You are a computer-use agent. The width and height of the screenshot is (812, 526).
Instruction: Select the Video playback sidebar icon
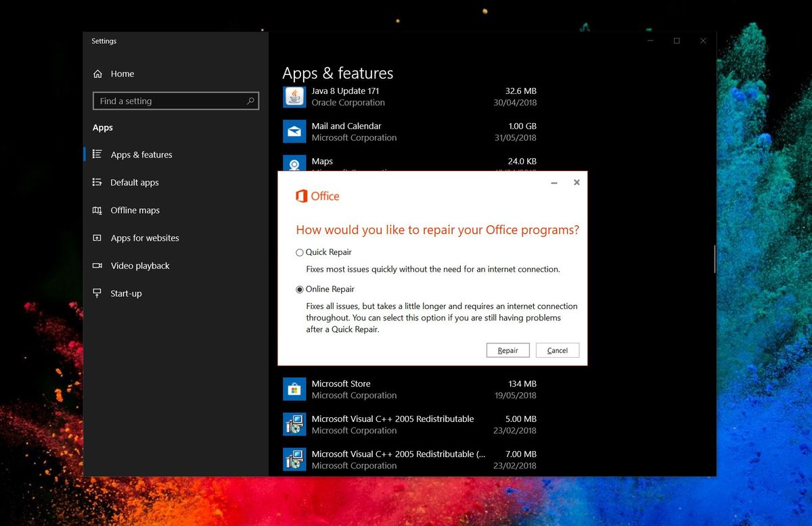97,265
